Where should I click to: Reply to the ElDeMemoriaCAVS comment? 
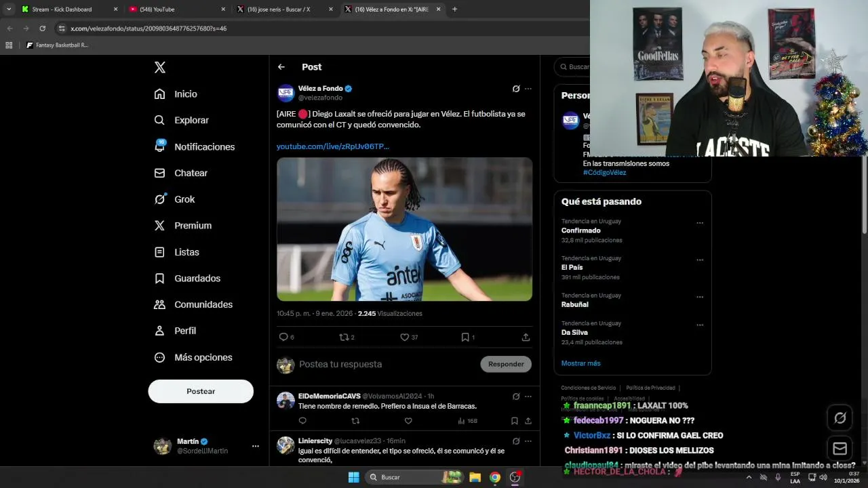[302, 421]
